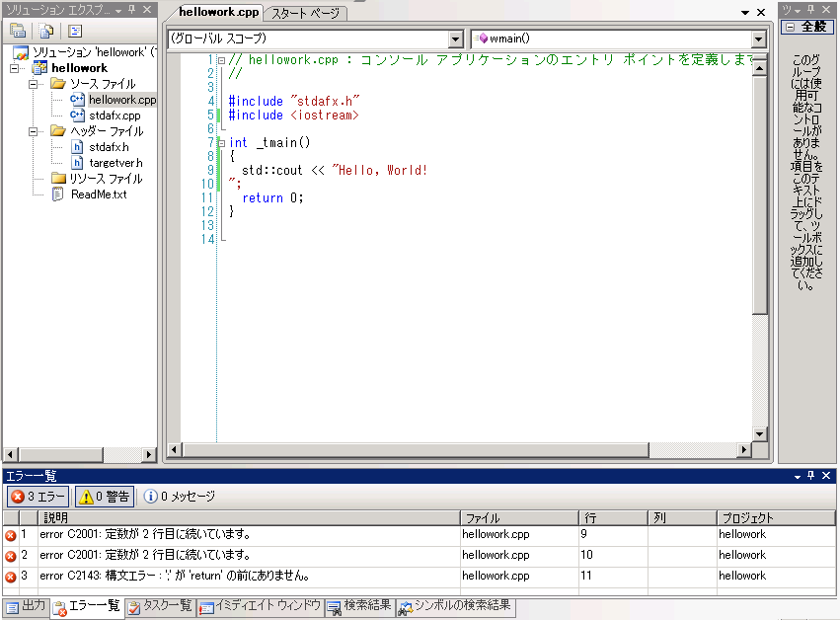Select error 1 C2001 on line 9

click(419, 535)
